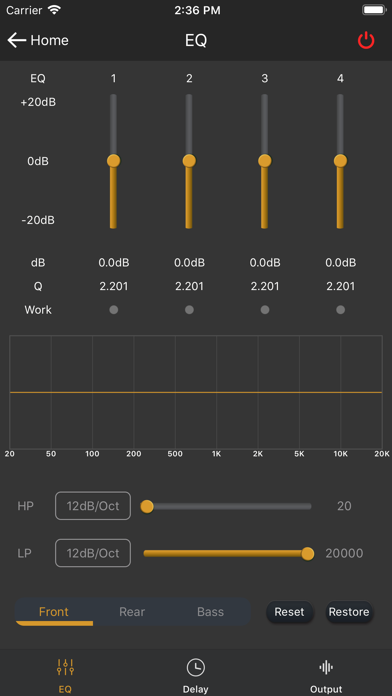Tap the +20dB scale label
Image resolution: width=392 pixels, height=696 pixels.
click(x=38, y=103)
